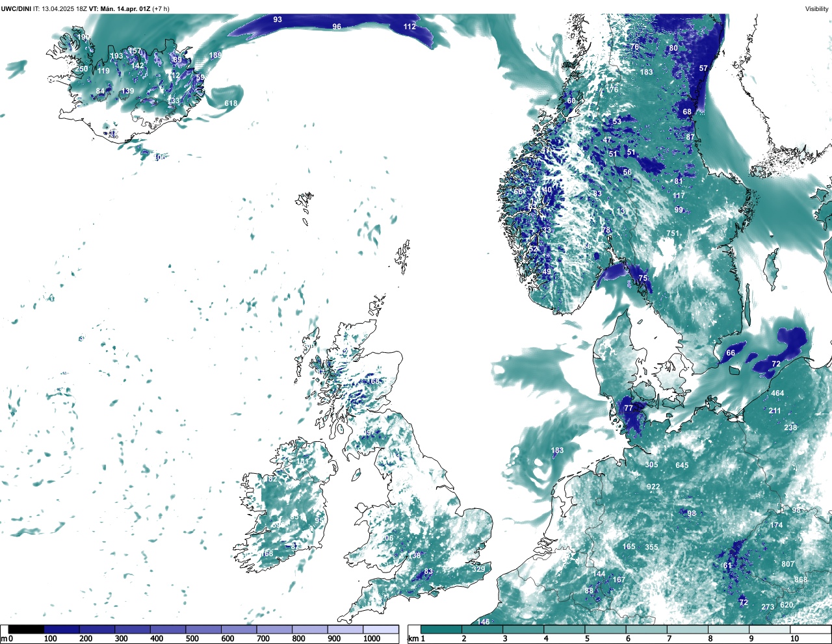Click the value '807' in the southeast
Viewport: 832px width, 644px height.
788,564
